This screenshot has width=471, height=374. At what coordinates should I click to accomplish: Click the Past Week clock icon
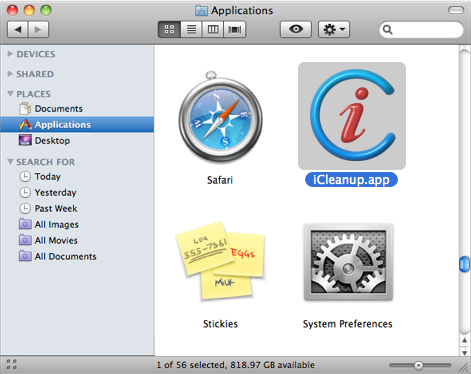[x=25, y=208]
